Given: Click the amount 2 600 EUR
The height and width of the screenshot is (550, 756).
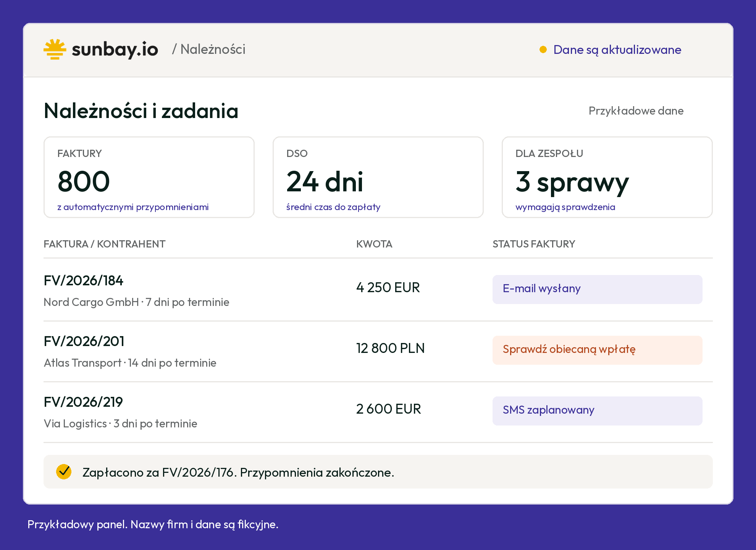Looking at the screenshot, I should (x=389, y=409).
